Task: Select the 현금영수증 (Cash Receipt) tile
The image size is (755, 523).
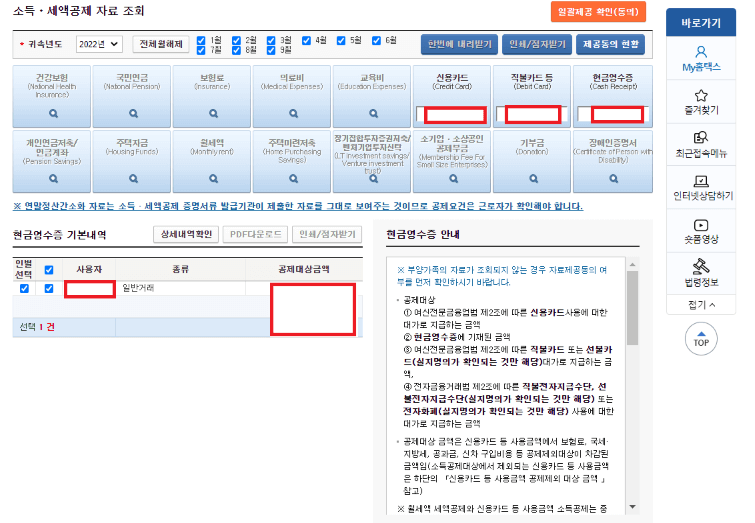Action: coord(612,96)
